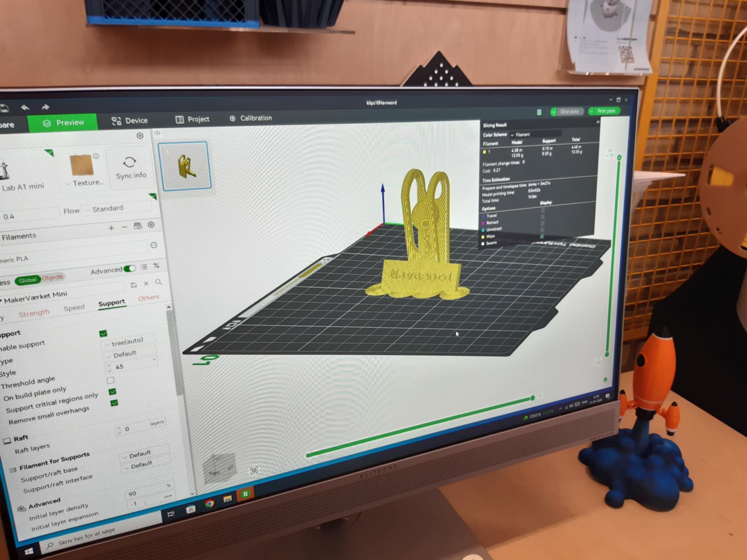Add a filament with the plus icon
The image size is (747, 560).
pyautogui.click(x=111, y=227)
